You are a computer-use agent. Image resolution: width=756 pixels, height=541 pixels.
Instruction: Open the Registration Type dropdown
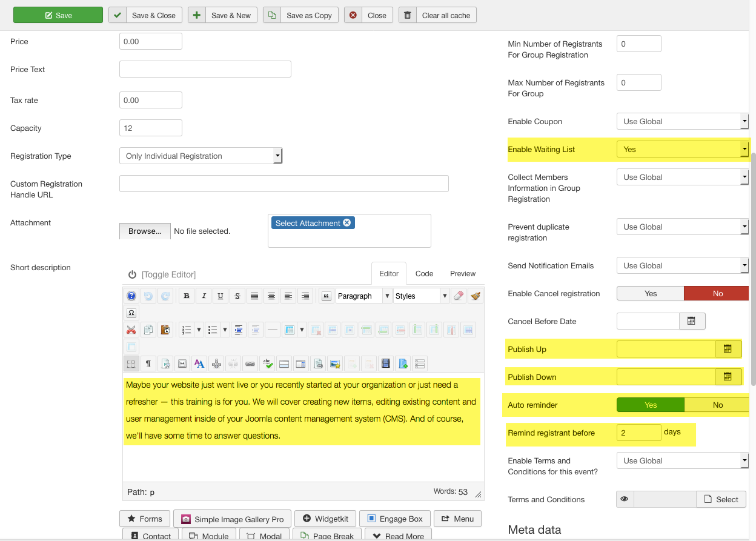coord(201,156)
